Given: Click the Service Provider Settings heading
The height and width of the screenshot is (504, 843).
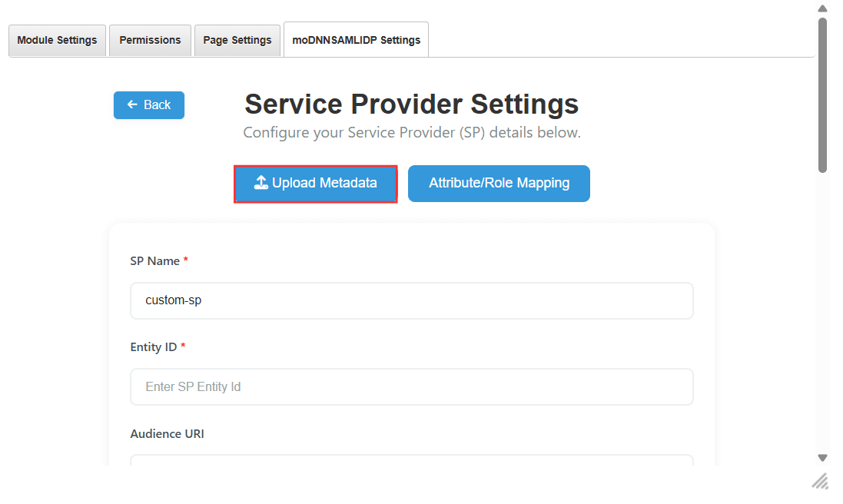Looking at the screenshot, I should point(410,104).
